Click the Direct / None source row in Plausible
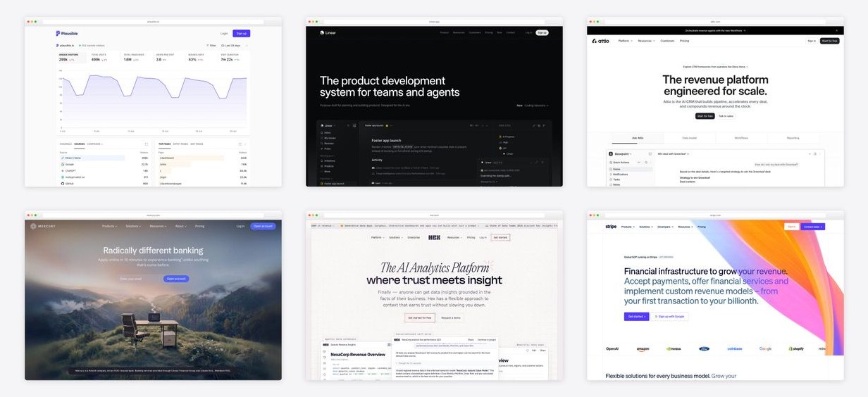The width and height of the screenshot is (868, 397). pyautogui.click(x=104, y=158)
